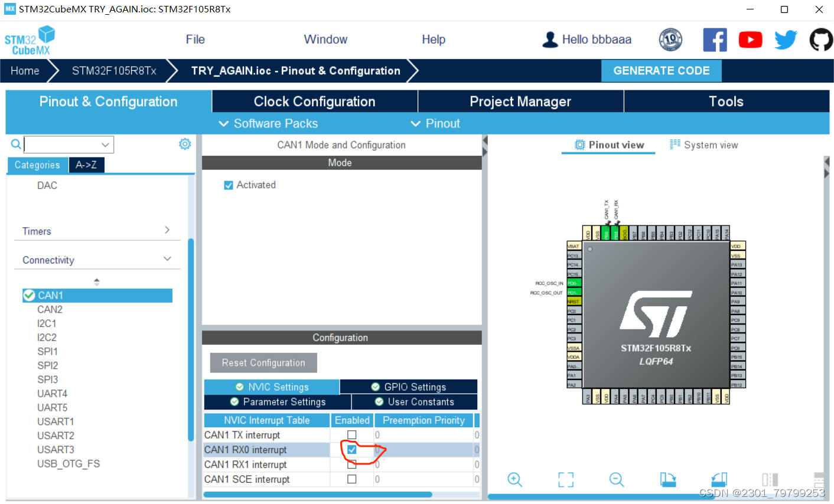Zoom out of the pinout view
Viewport: 834px width, 504px height.
pyautogui.click(x=616, y=480)
